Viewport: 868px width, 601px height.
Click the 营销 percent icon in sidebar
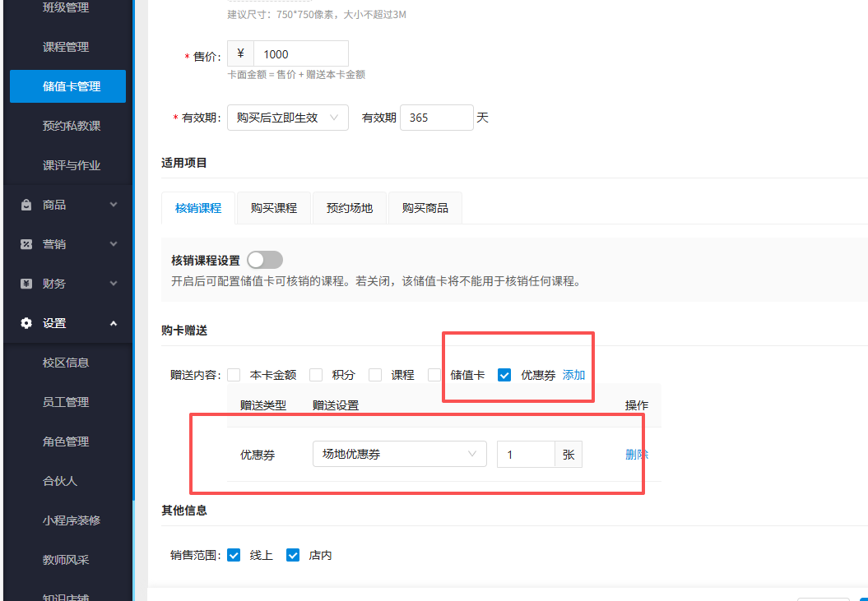[x=25, y=243]
